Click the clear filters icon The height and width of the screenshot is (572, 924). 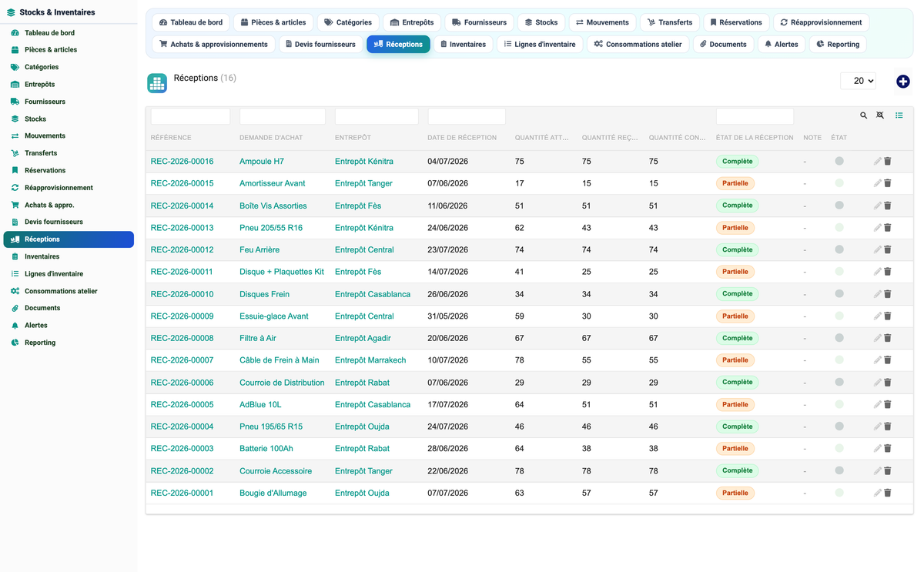click(x=880, y=115)
